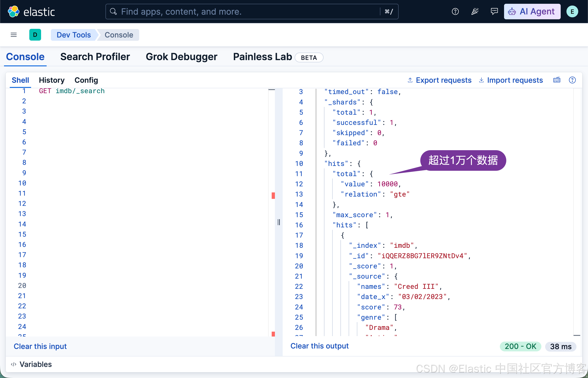Click the BETA badge next to Painless Lab
Screen dimensions: 588x378
309,58
